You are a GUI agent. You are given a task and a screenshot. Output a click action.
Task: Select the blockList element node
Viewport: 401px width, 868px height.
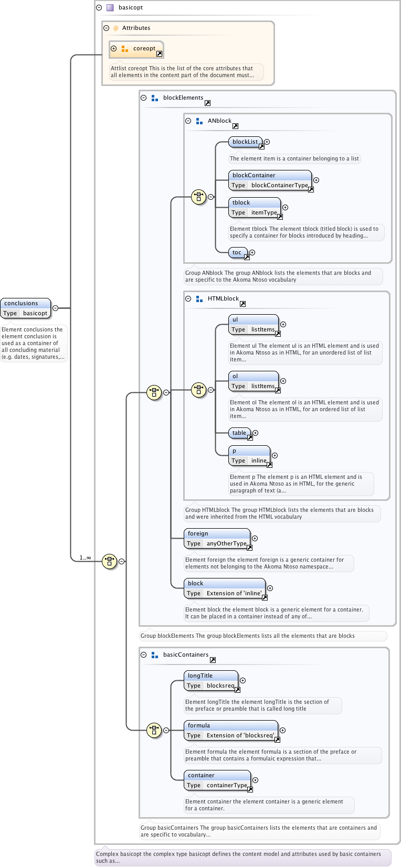click(x=245, y=142)
